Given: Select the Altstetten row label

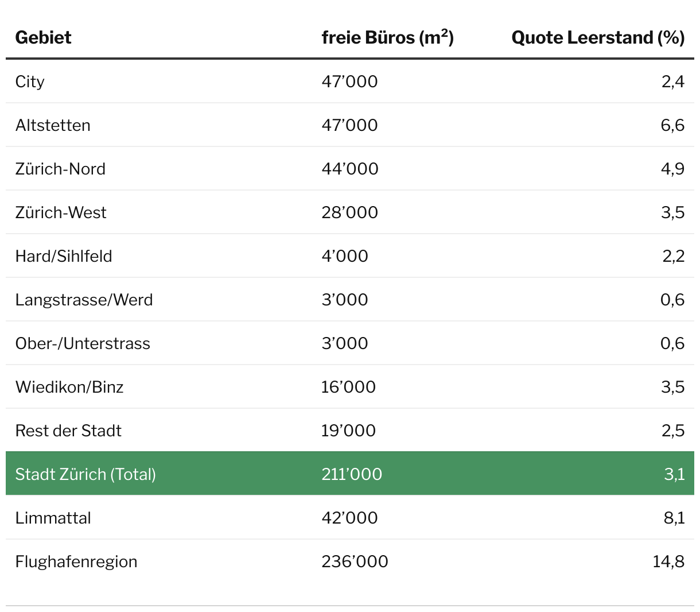Looking at the screenshot, I should [x=53, y=125].
